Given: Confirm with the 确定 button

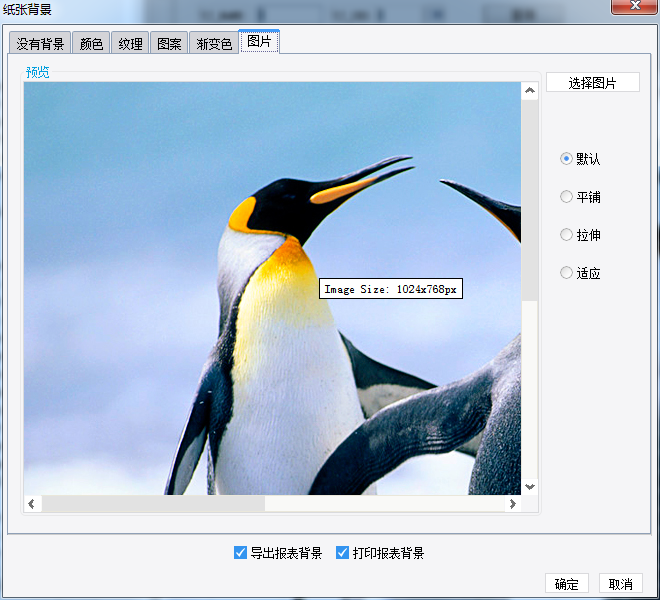Looking at the screenshot, I should pyautogui.click(x=567, y=584).
